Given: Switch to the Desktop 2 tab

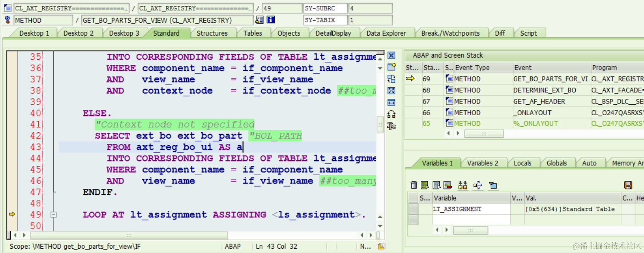Looking at the screenshot, I should click(78, 33).
